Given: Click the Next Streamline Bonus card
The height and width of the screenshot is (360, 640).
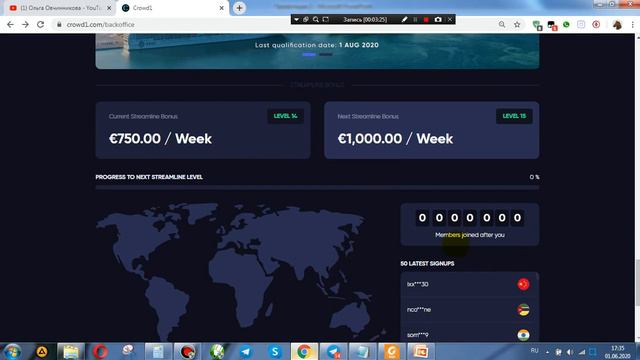Looking at the screenshot, I should click(431, 130).
